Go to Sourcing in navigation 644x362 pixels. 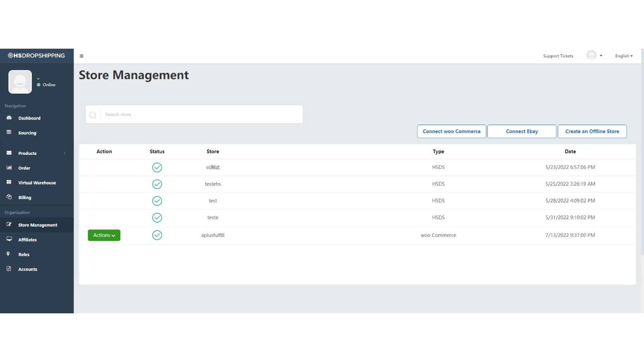pyautogui.click(x=27, y=133)
